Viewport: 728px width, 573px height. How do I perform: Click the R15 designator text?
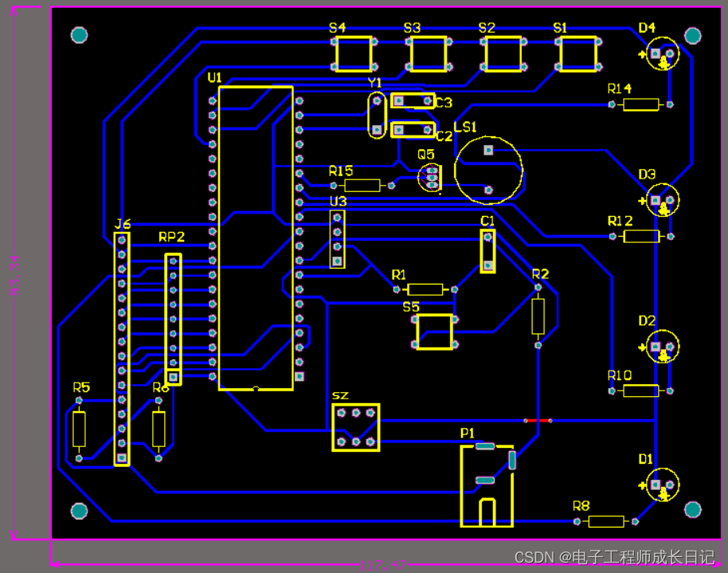341,171
